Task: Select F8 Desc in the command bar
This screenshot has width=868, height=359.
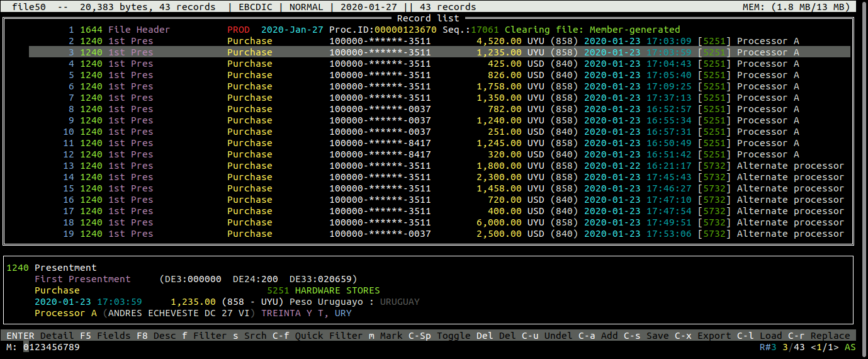Action: tap(155, 336)
